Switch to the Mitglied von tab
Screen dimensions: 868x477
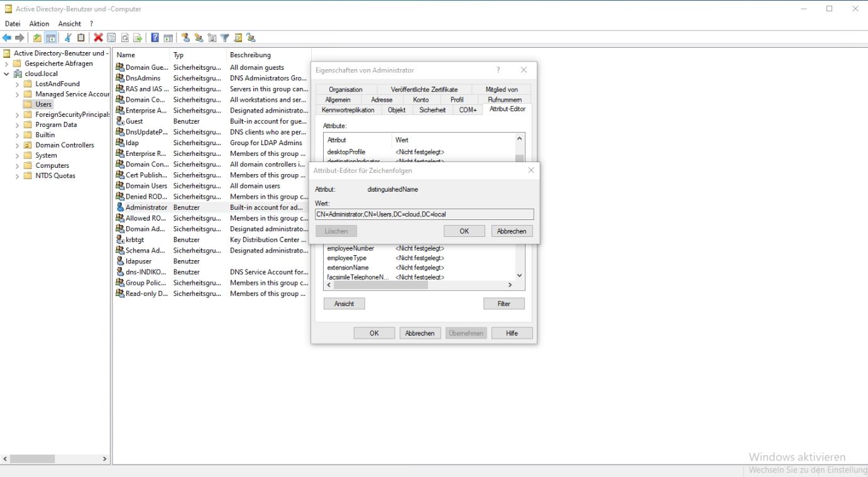point(502,90)
